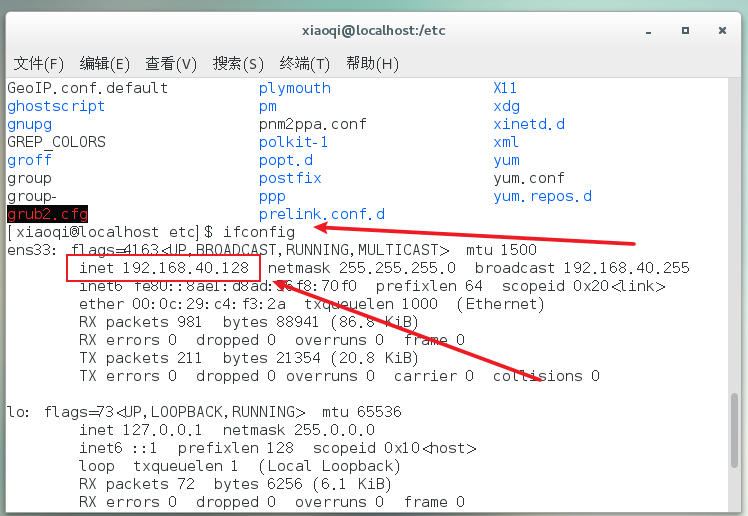The image size is (748, 516).
Task: Click the terminal vertical scrollbar thumb
Action: click(x=735, y=431)
